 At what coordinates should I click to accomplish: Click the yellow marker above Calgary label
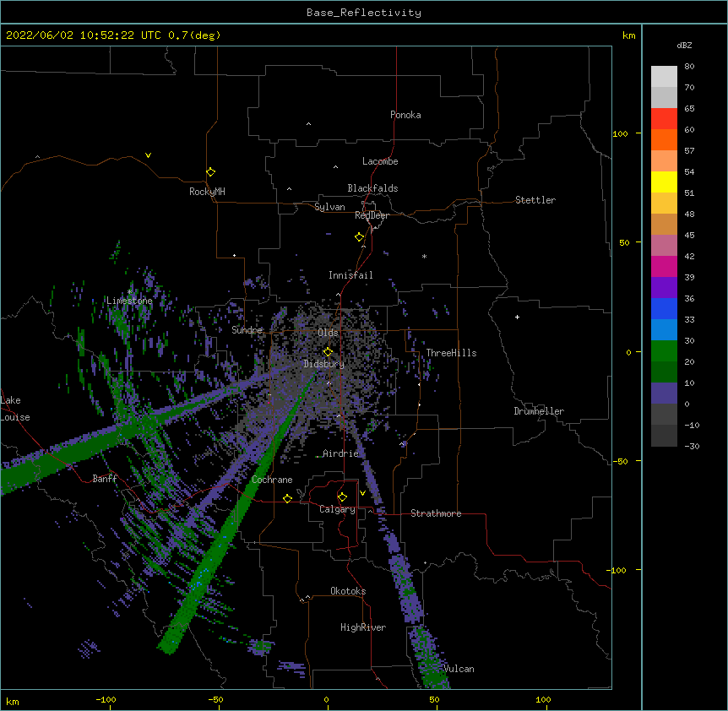pyautogui.click(x=342, y=497)
